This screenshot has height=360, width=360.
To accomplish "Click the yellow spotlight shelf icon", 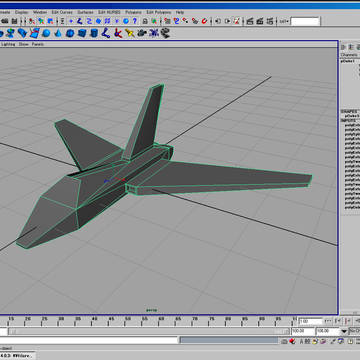I will (x=130, y=33).
